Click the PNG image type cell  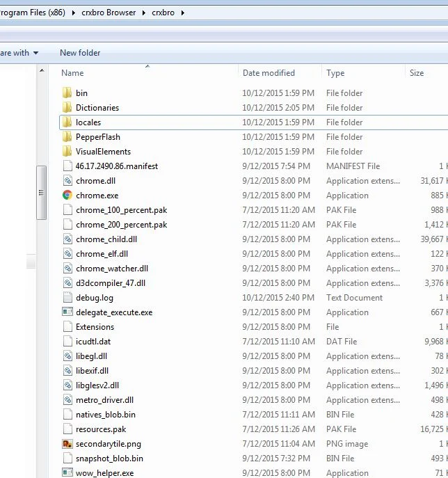point(347,444)
